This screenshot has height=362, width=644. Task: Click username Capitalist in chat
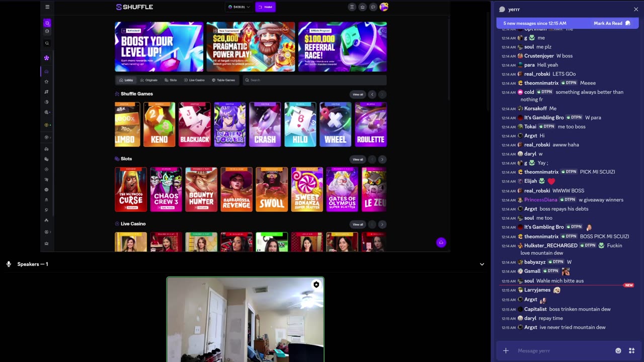pyautogui.click(x=535, y=309)
